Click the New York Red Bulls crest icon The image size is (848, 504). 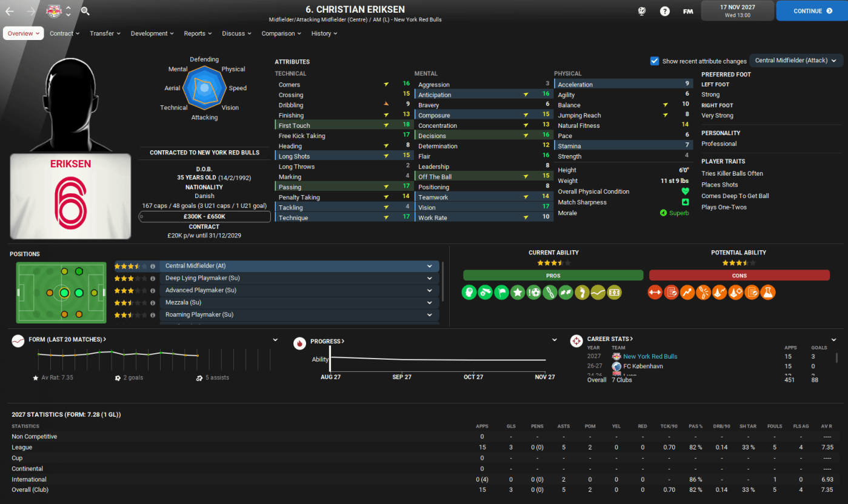(x=53, y=11)
